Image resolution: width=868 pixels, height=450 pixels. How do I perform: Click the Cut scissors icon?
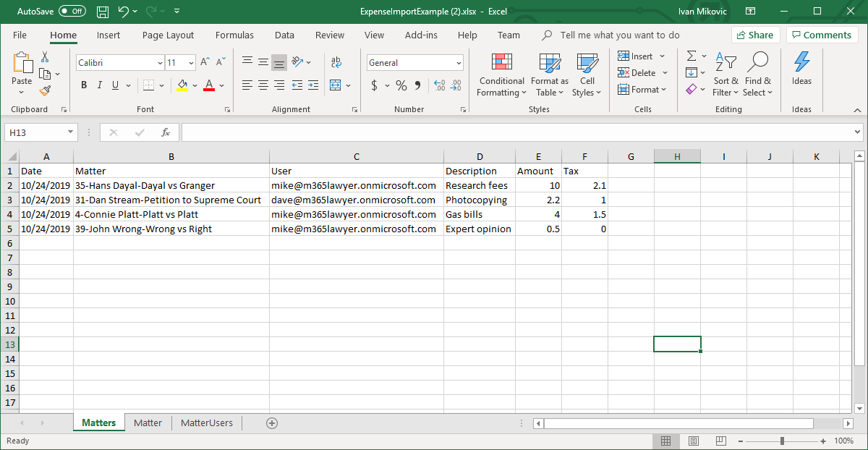click(45, 57)
